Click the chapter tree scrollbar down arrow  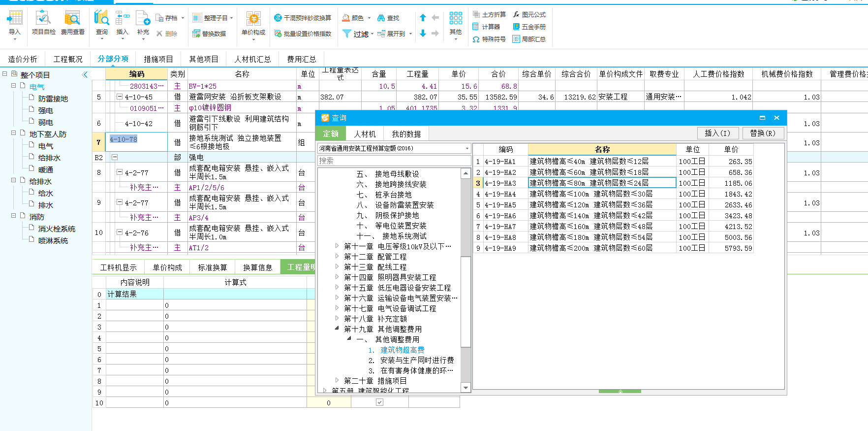pos(465,388)
